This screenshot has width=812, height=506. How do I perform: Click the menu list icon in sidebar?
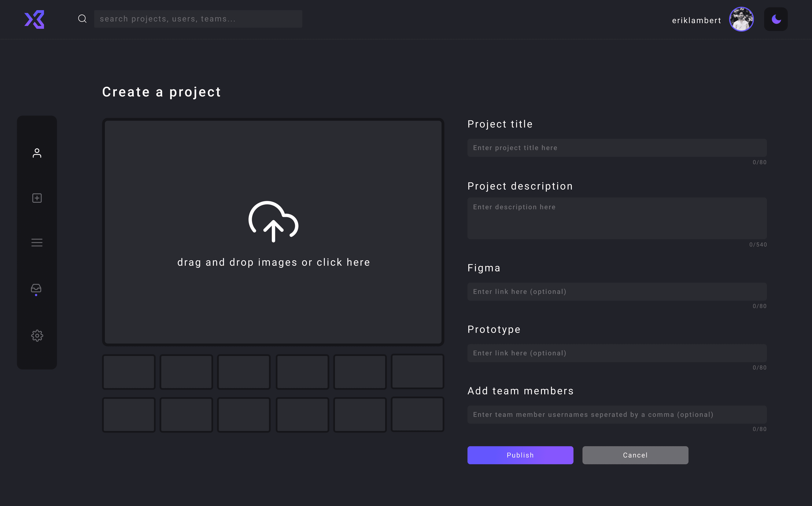pos(37,242)
